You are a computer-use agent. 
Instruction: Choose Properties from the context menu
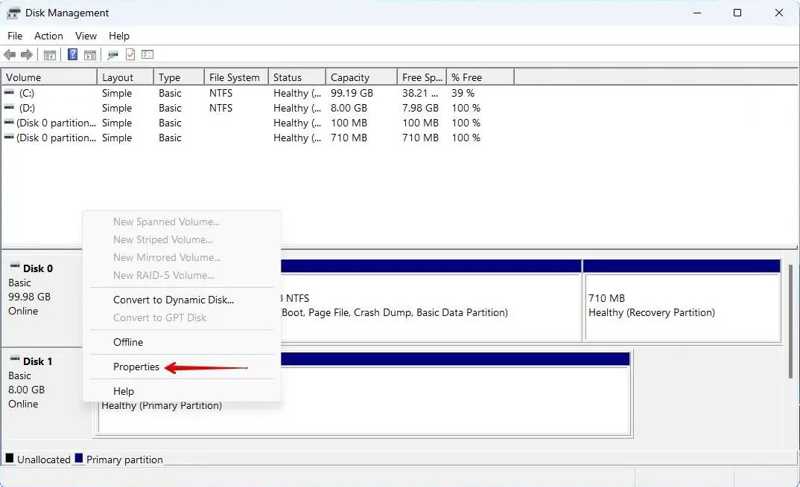(136, 367)
